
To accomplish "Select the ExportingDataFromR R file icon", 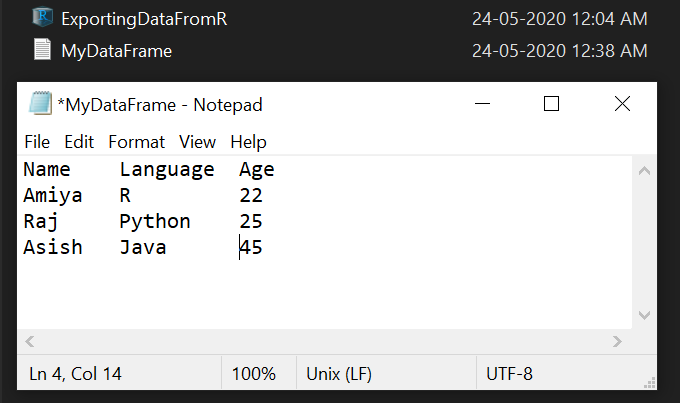I will [42, 17].
